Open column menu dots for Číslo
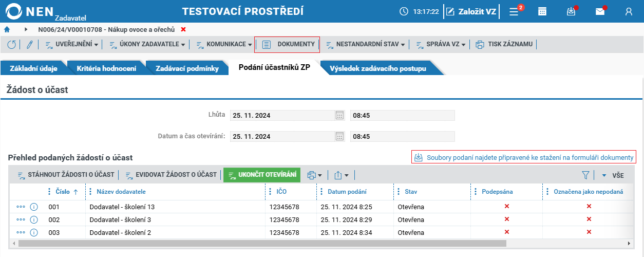This screenshot has height=257, width=644. [49, 192]
